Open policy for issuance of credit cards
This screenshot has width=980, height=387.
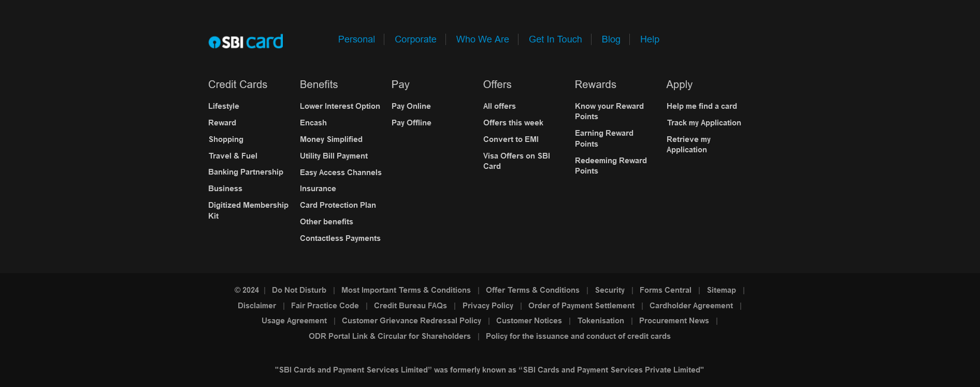[x=578, y=336]
